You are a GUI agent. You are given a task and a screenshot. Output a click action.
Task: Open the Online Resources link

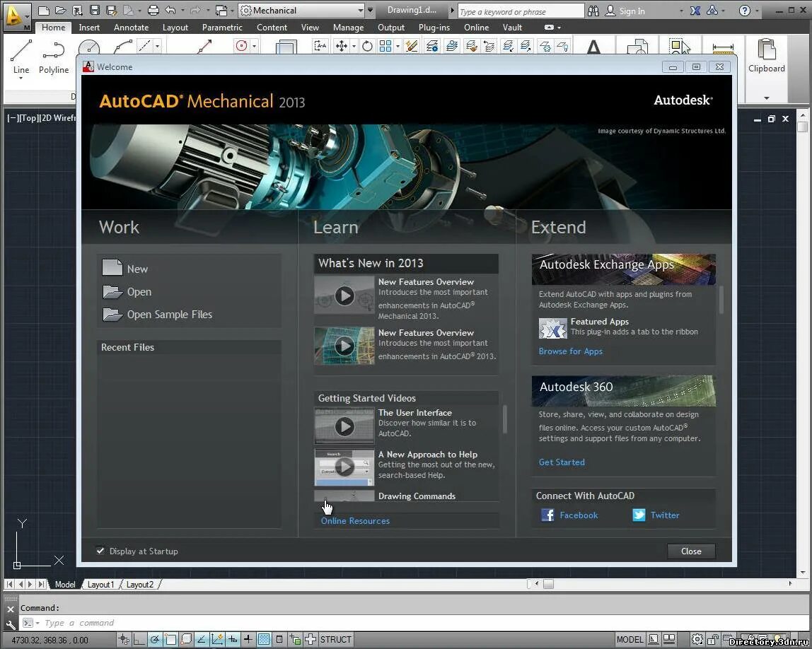pyautogui.click(x=355, y=520)
